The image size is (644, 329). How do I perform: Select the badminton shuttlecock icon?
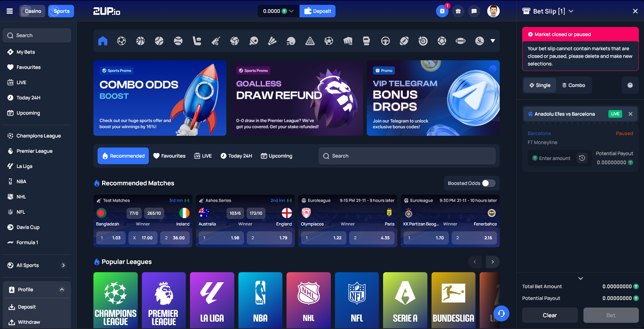272,41
